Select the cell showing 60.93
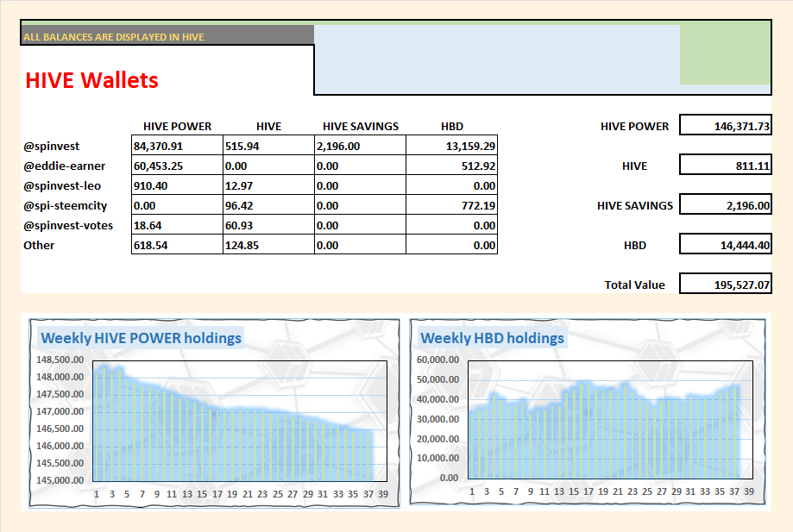Image resolution: width=793 pixels, height=532 pixels. [x=268, y=224]
